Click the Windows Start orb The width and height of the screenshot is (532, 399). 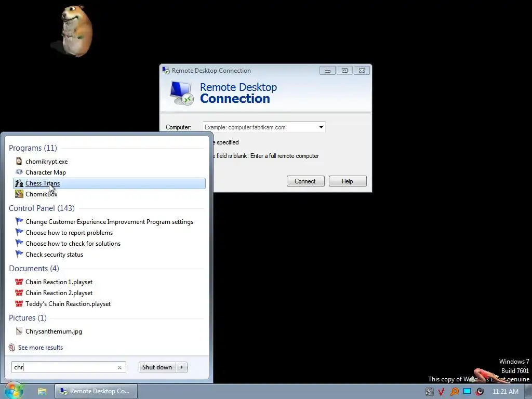tap(14, 391)
